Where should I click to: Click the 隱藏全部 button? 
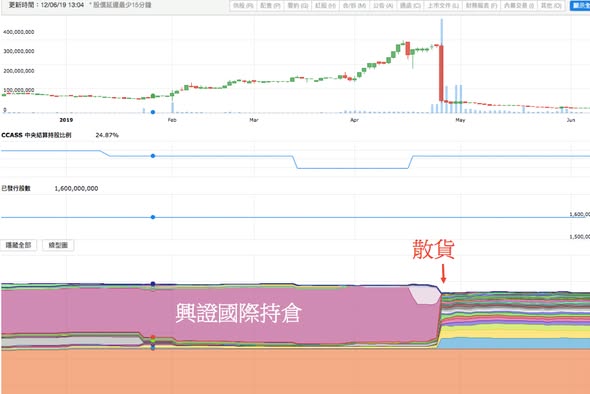[18, 245]
